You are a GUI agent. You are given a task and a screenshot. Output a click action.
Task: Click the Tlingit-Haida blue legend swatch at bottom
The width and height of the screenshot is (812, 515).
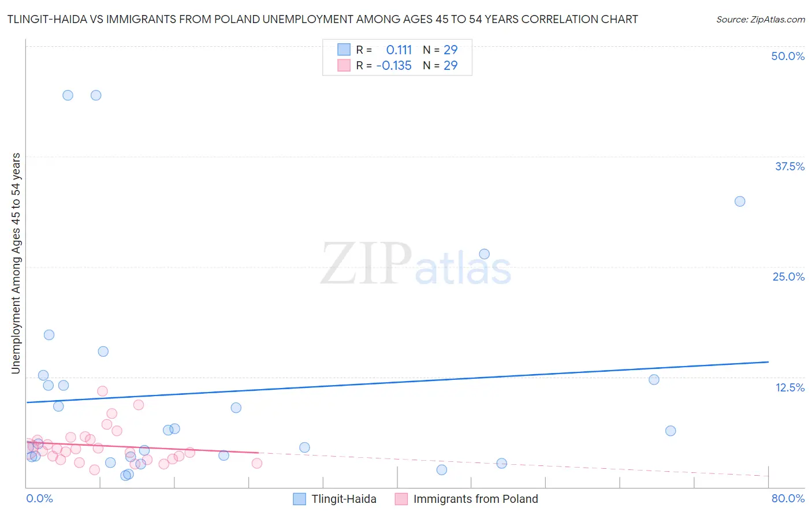[x=299, y=499]
